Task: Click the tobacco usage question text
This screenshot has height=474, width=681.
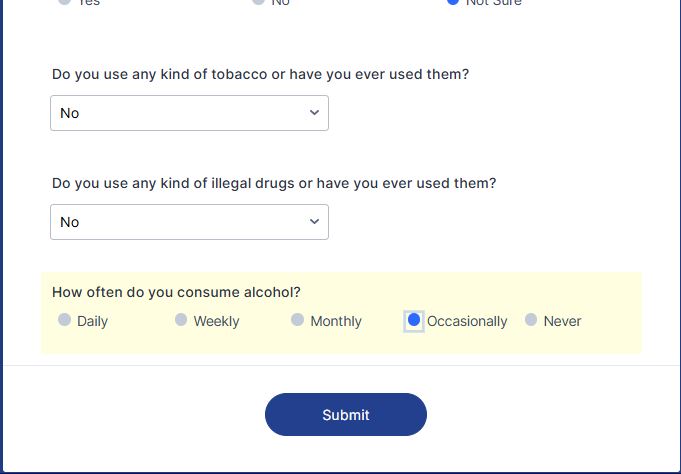Action: tap(260, 75)
